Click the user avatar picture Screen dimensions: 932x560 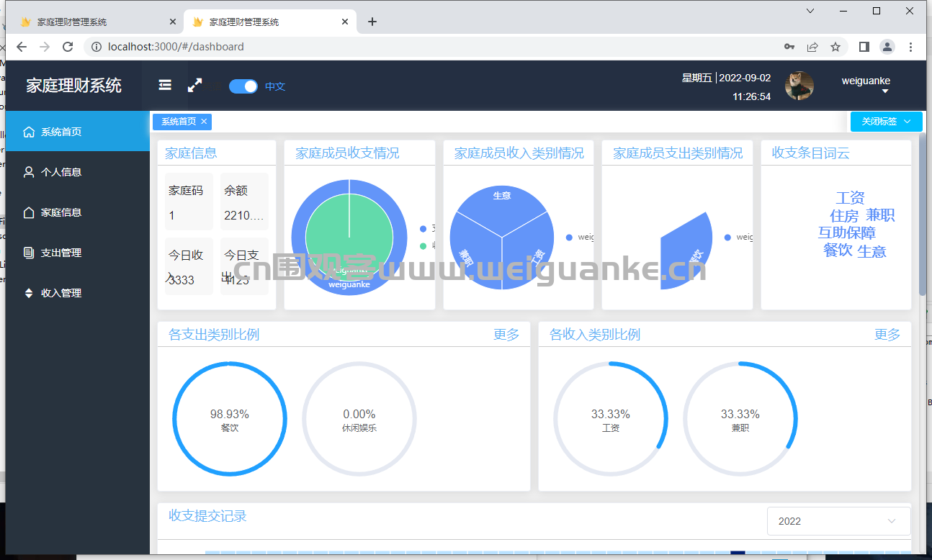[799, 86]
